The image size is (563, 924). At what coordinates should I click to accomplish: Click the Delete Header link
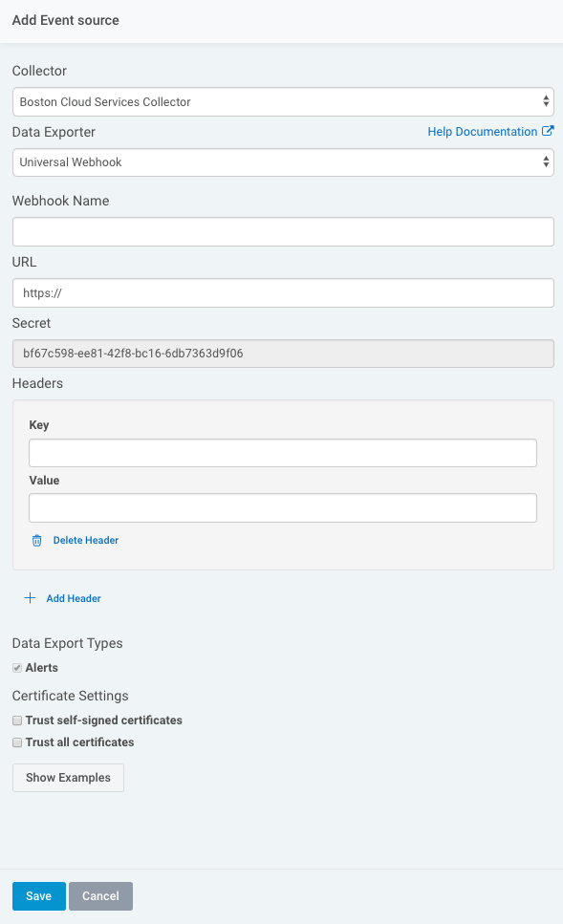[x=85, y=540]
